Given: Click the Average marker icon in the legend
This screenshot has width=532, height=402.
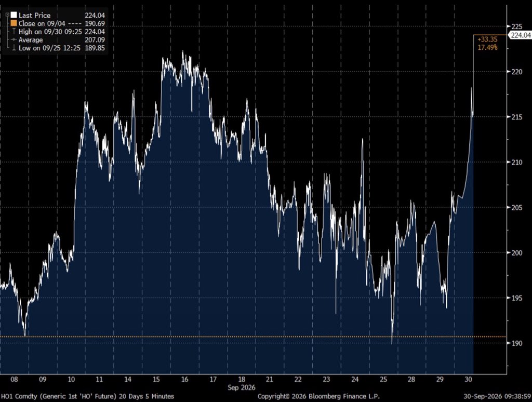Looking at the screenshot, I should (x=14, y=39).
